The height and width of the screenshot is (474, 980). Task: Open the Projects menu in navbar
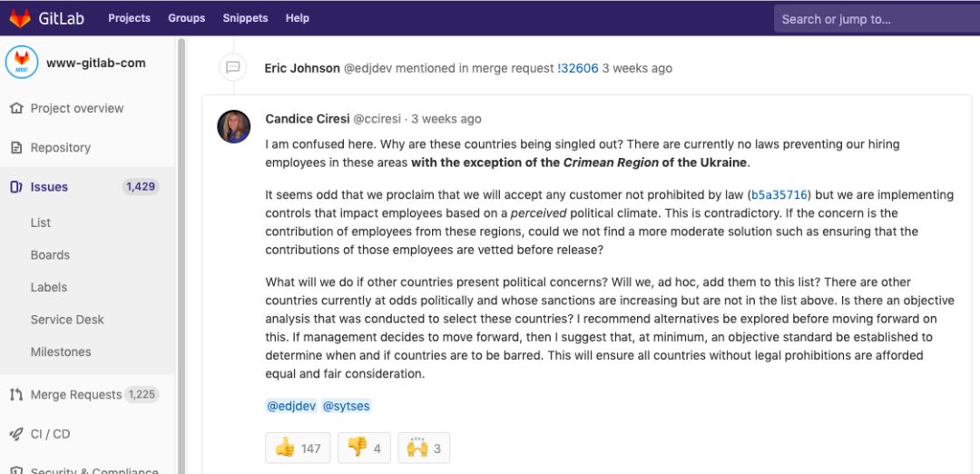pos(129,18)
